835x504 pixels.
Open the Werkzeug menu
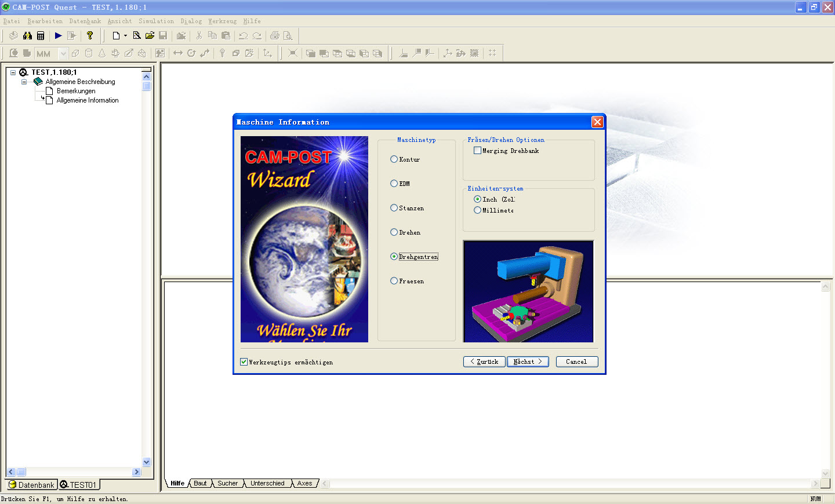click(x=223, y=21)
